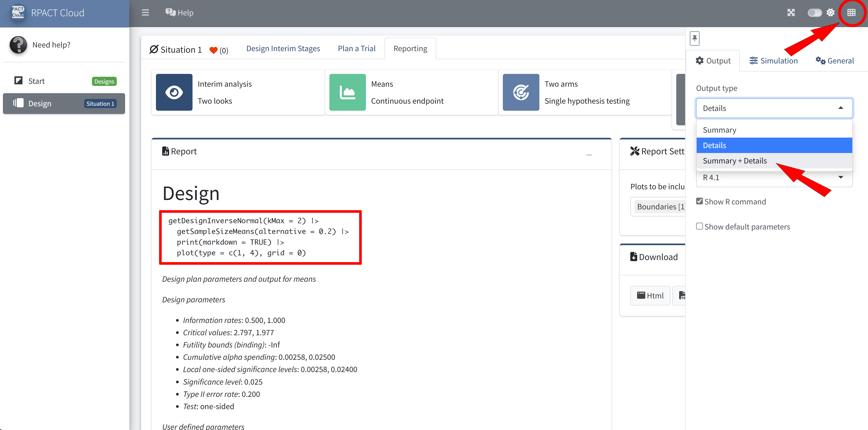Enable Show default parameters checkbox
This screenshot has height=430, width=868.
coord(700,226)
